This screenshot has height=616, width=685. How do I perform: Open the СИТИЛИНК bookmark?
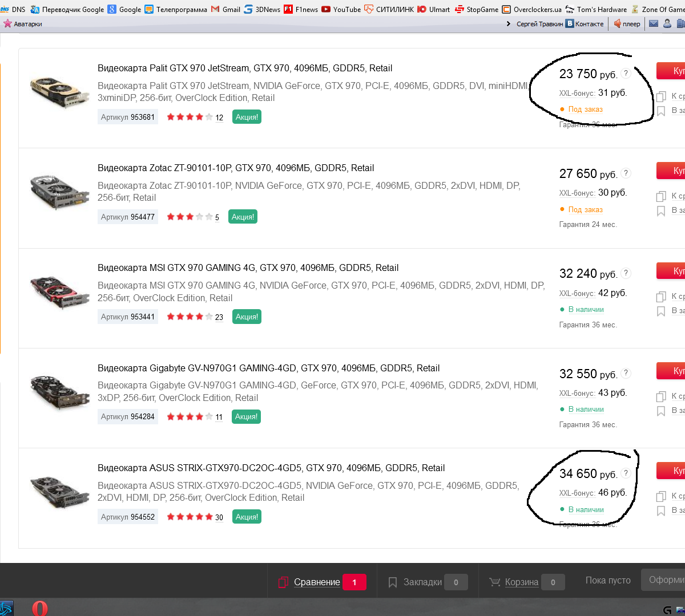pos(389,9)
